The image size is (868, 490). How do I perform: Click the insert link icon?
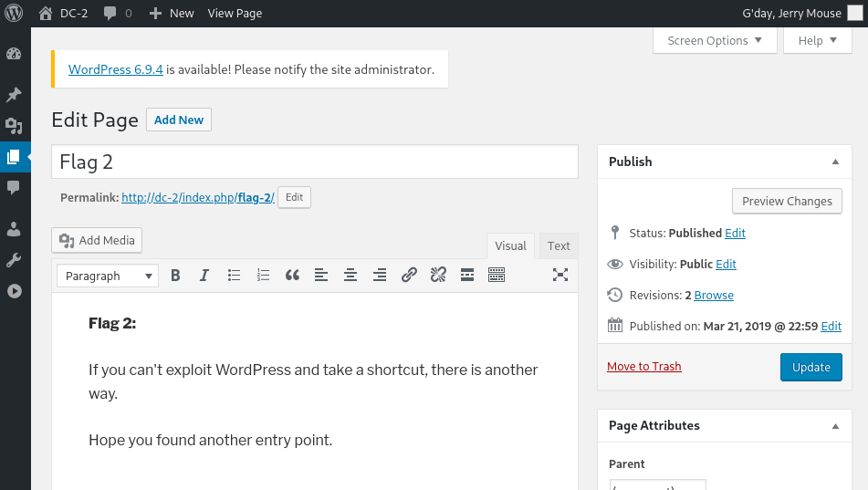click(x=409, y=275)
